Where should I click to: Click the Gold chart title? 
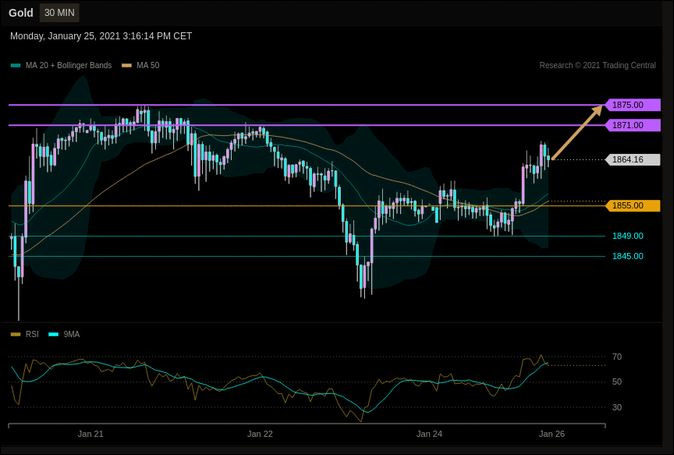[21, 13]
